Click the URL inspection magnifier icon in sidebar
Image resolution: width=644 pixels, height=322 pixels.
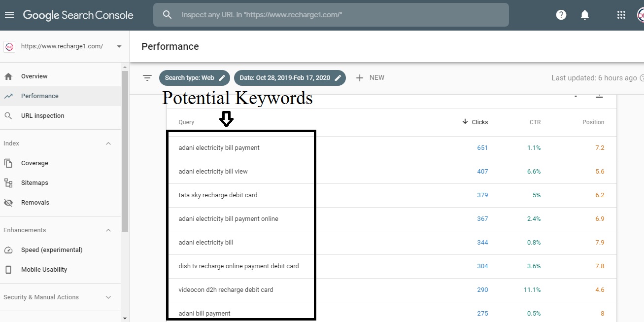tap(8, 116)
